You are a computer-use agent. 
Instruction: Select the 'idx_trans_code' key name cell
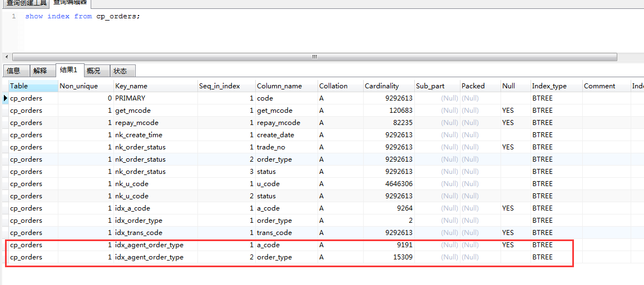point(156,233)
